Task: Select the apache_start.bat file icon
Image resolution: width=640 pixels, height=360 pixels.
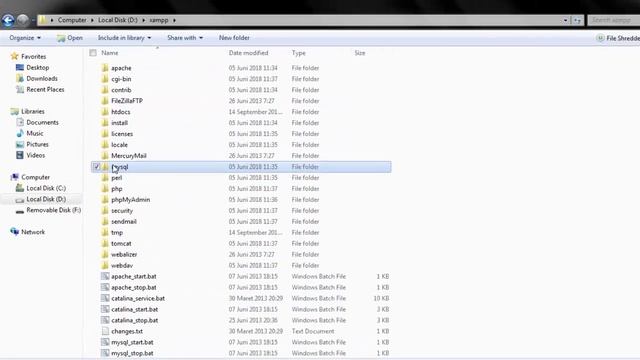Action: tap(105, 276)
